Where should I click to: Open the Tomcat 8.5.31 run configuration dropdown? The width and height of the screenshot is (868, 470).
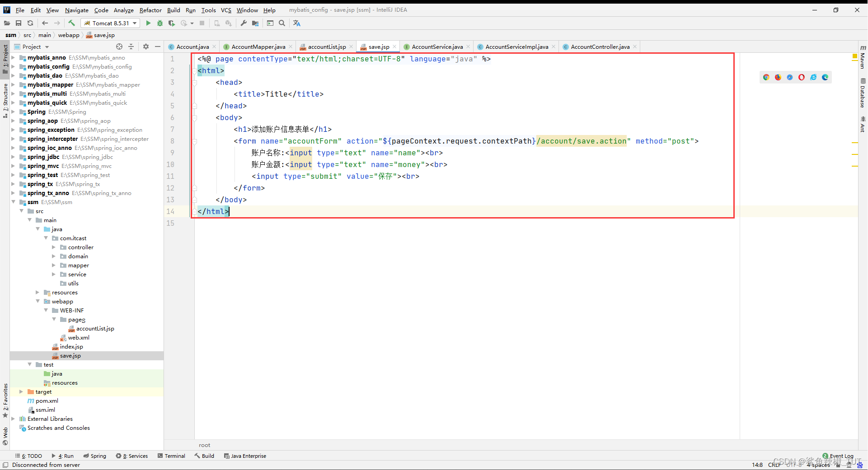(x=110, y=23)
